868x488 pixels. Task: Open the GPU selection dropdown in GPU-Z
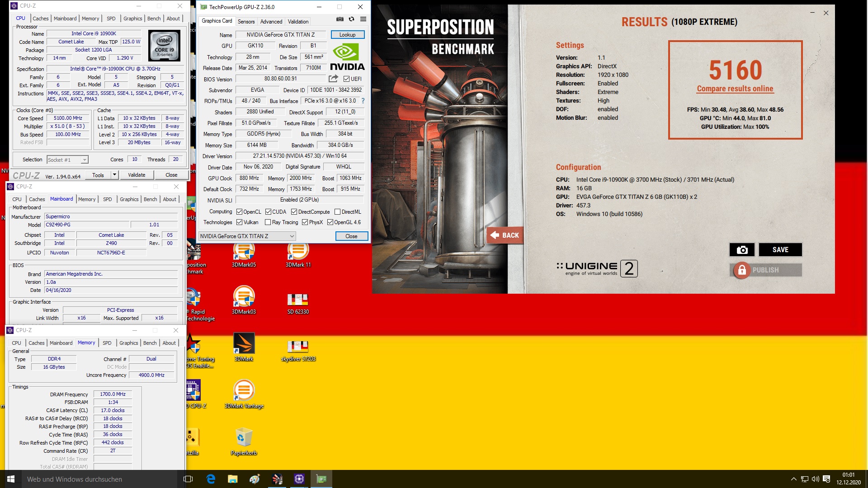[x=247, y=236]
